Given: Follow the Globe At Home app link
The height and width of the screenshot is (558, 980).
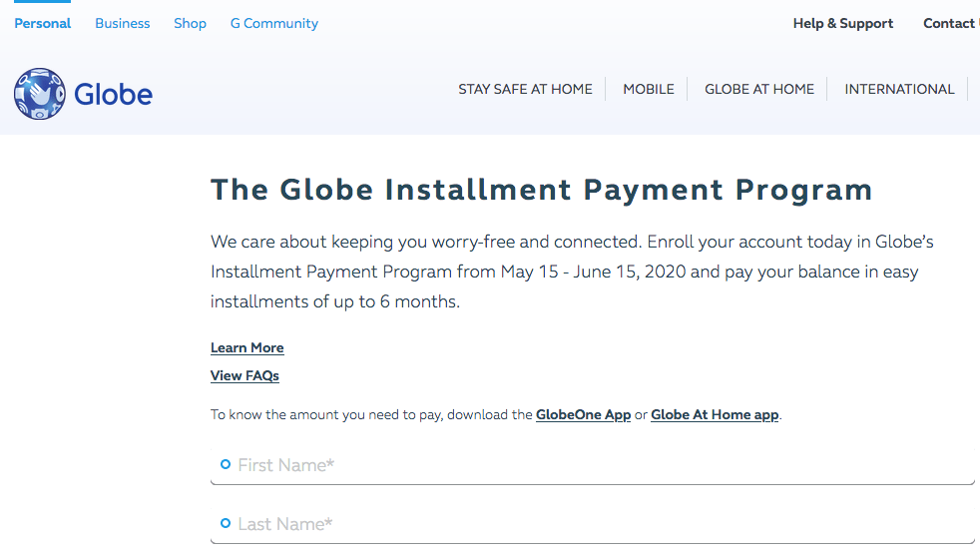Looking at the screenshot, I should click(x=715, y=415).
